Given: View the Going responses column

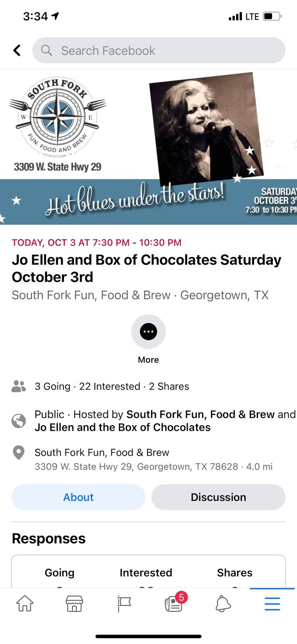Looking at the screenshot, I should tap(59, 573).
